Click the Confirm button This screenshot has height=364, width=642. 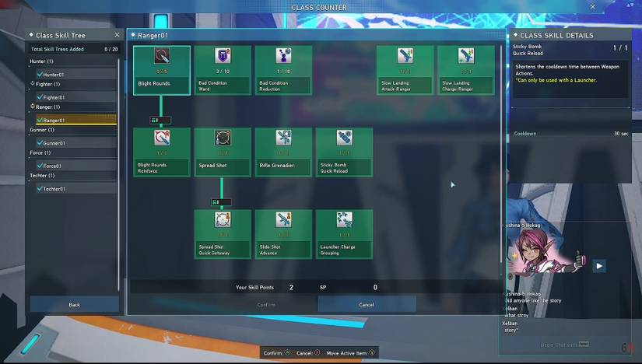pos(266,305)
